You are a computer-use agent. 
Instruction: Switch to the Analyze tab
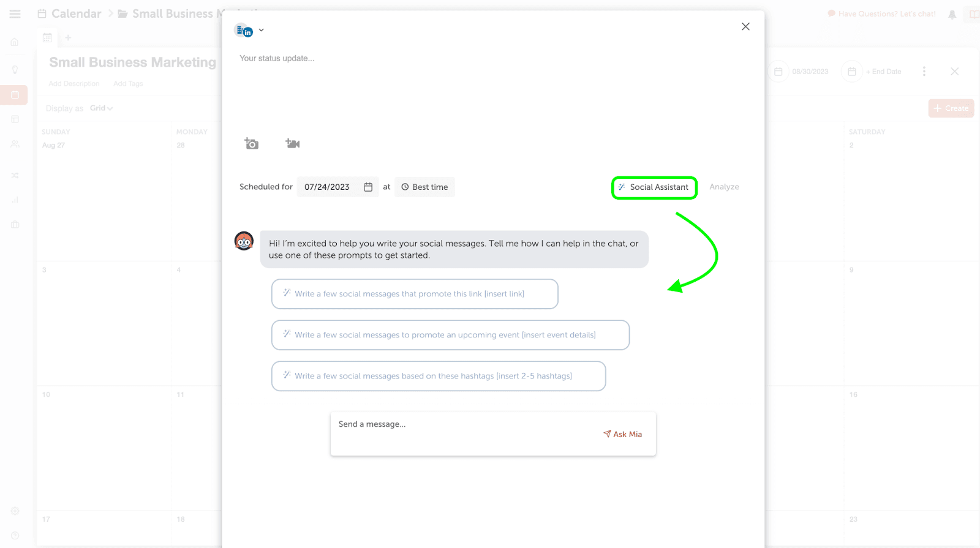tap(724, 187)
